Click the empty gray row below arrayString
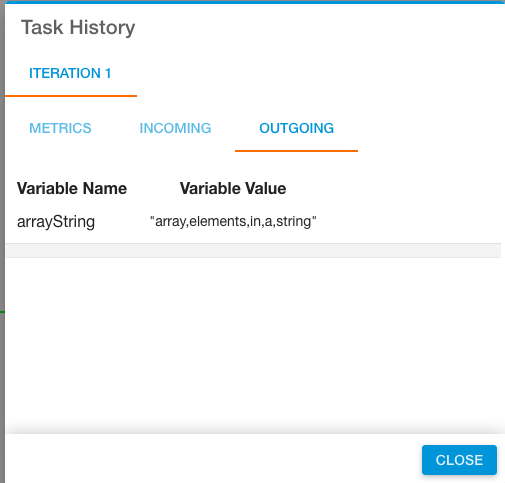This screenshot has width=505, height=483. coord(253,251)
